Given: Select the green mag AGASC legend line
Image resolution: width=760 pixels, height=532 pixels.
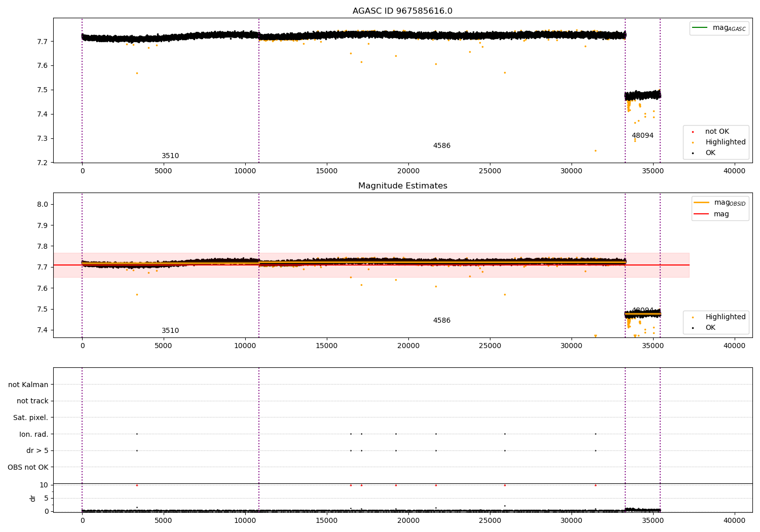Looking at the screenshot, I should (700, 28).
